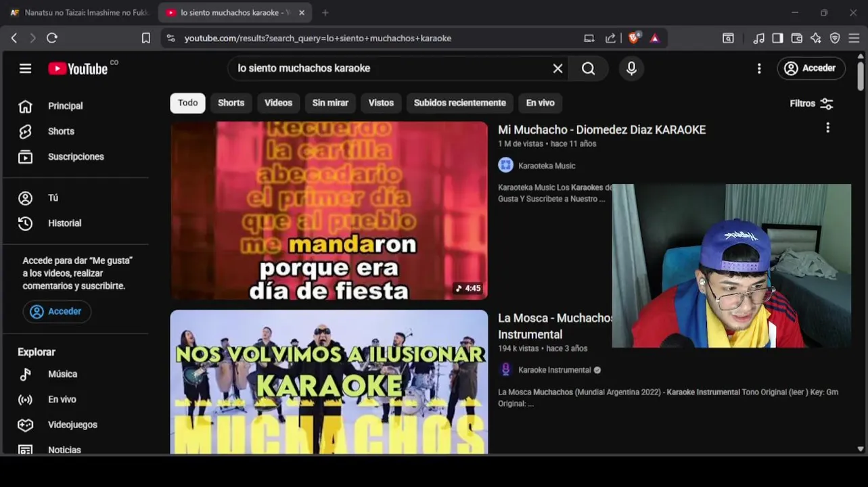Click the browser address bar URL
The height and width of the screenshot is (487, 868).
tap(318, 39)
